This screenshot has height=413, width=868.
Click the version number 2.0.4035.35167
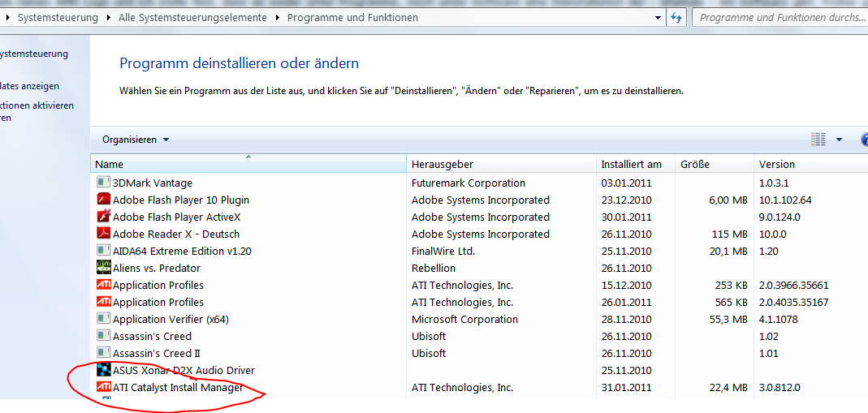(794, 303)
